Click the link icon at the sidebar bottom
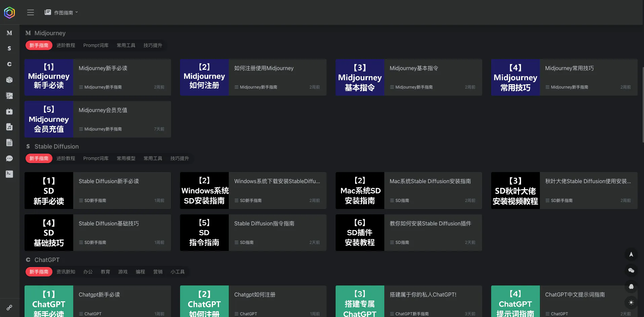 (9, 308)
